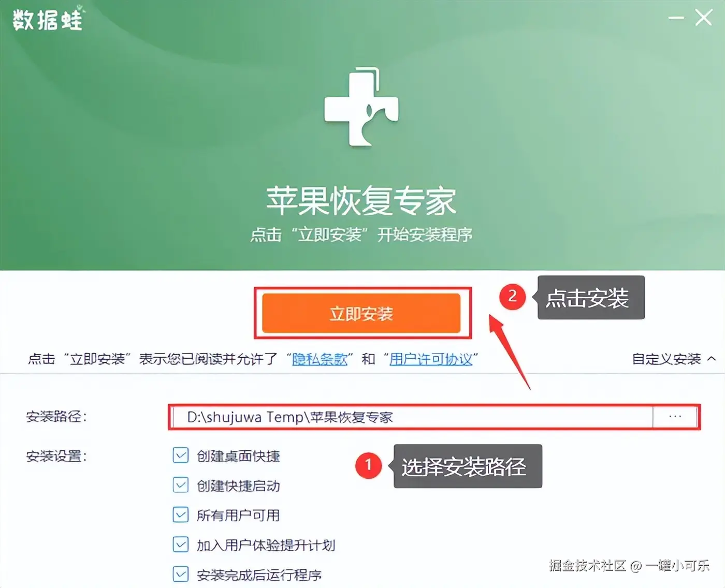Uncheck 创建快捷启动 checkbox

point(181,486)
